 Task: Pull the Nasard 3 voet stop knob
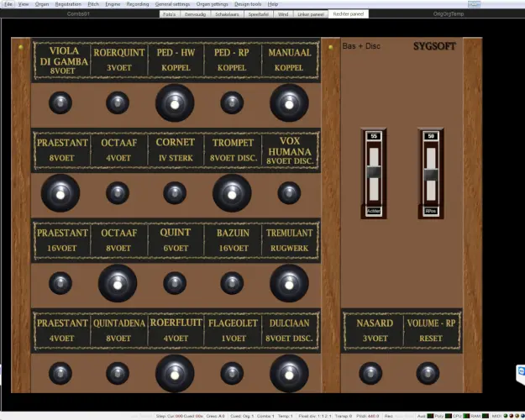point(370,373)
